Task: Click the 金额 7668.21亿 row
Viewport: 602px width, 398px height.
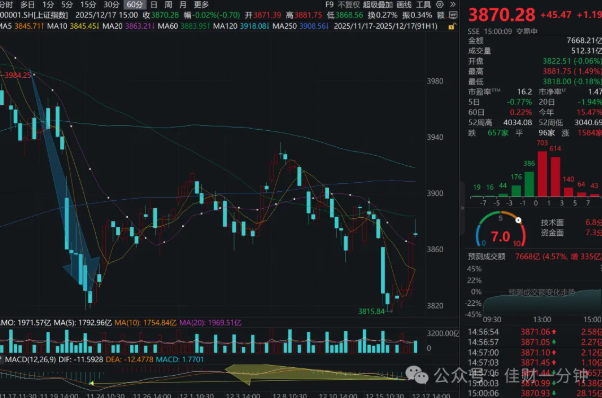Action: point(535,40)
